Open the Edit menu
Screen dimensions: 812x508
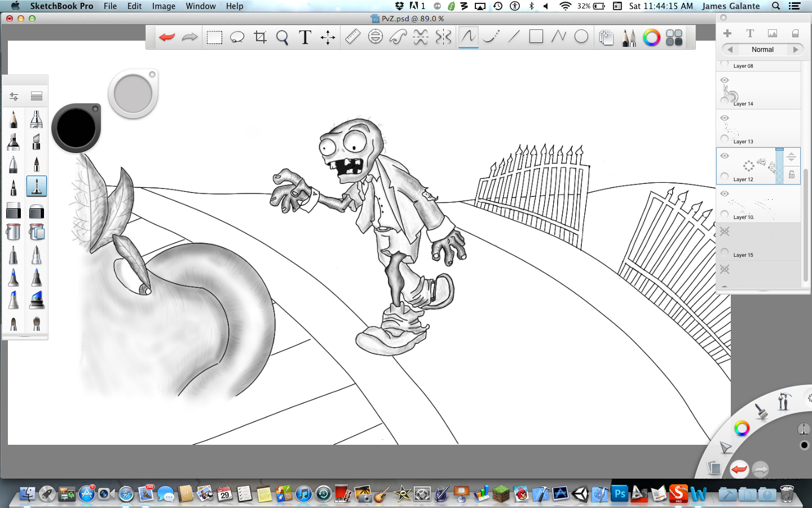click(x=134, y=6)
